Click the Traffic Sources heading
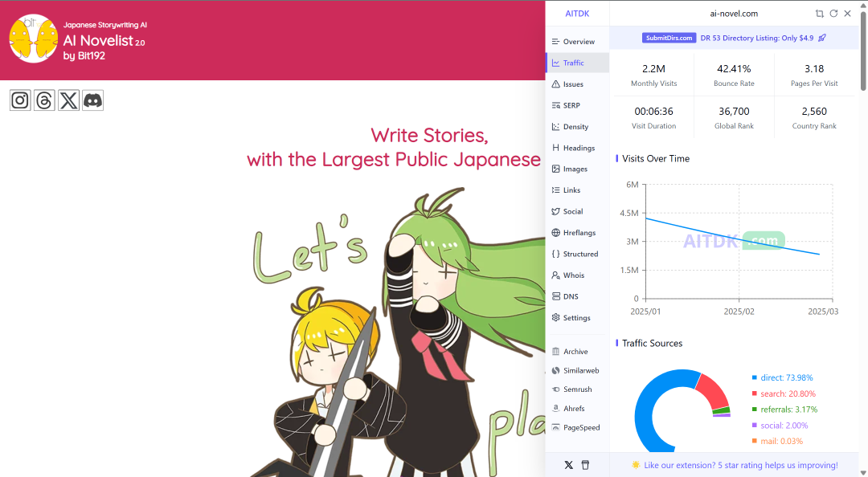The image size is (868, 477). pyautogui.click(x=652, y=343)
